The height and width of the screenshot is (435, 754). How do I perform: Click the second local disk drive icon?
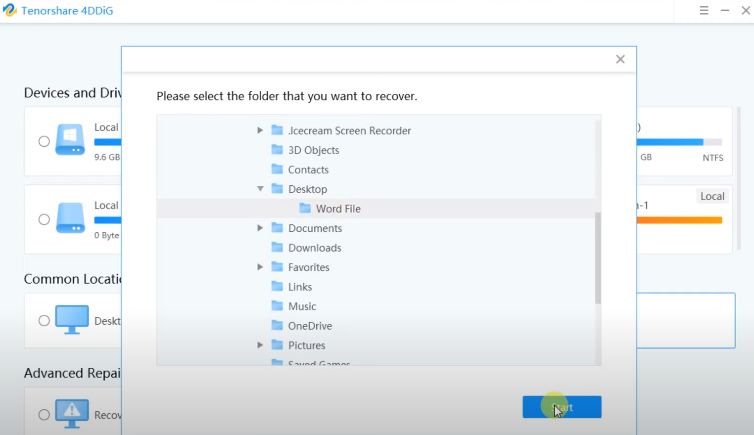pos(71,218)
